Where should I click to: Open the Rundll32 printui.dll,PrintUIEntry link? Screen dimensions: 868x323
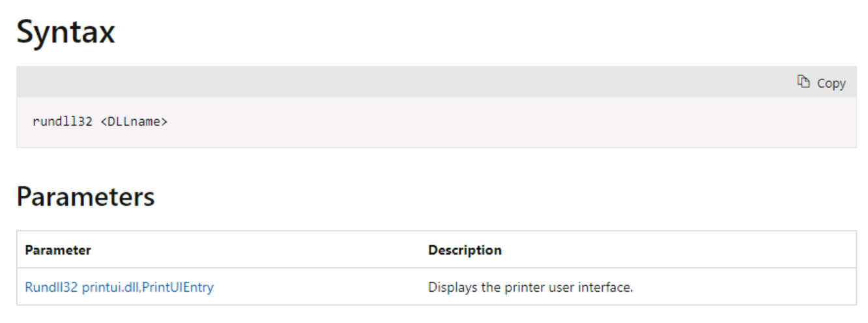tap(119, 287)
